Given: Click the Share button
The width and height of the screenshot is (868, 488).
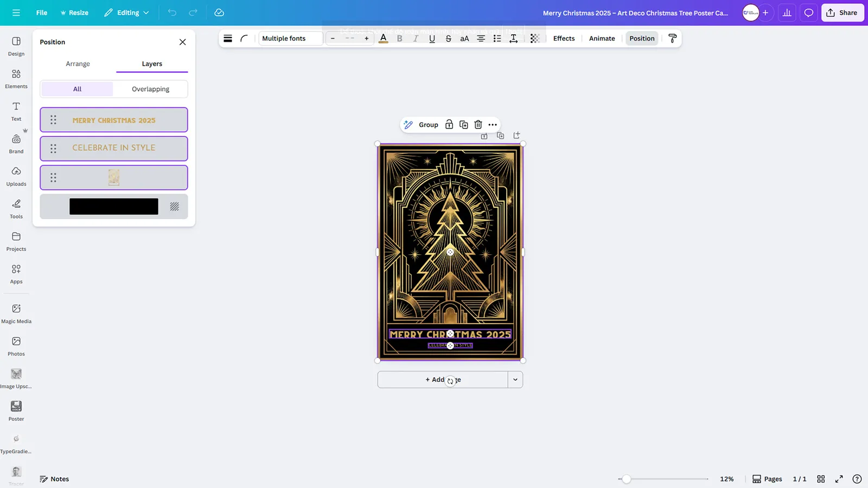Looking at the screenshot, I should tap(842, 12).
